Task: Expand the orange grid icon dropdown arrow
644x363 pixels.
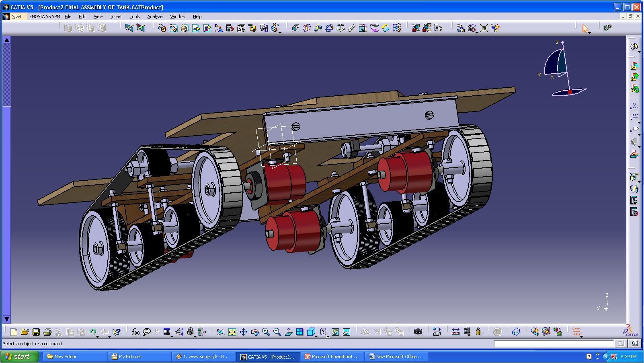Action: point(582,336)
